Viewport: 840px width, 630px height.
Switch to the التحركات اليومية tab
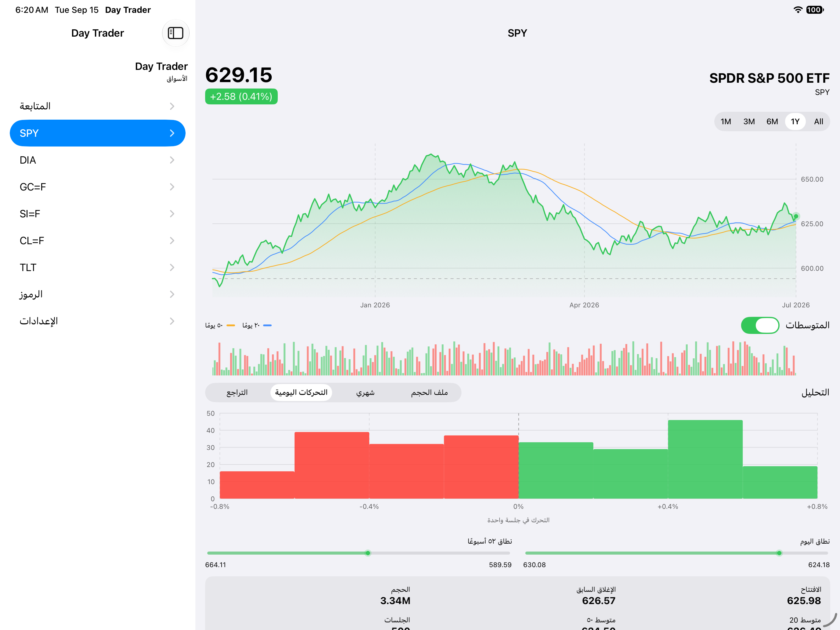point(301,392)
